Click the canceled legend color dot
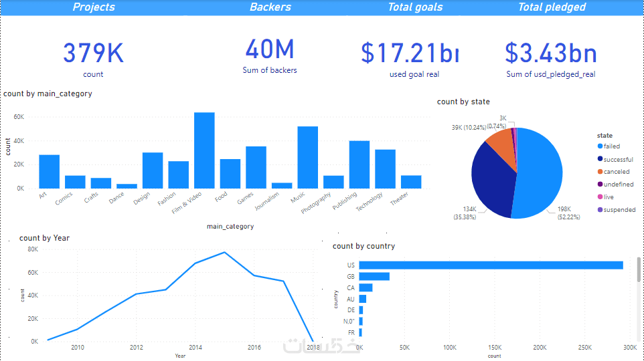 pos(600,171)
